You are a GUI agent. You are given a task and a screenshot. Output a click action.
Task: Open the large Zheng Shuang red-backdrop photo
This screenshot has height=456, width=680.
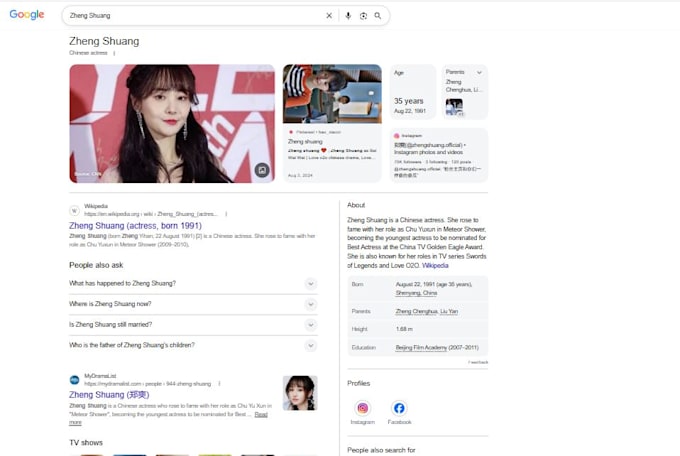point(172,124)
